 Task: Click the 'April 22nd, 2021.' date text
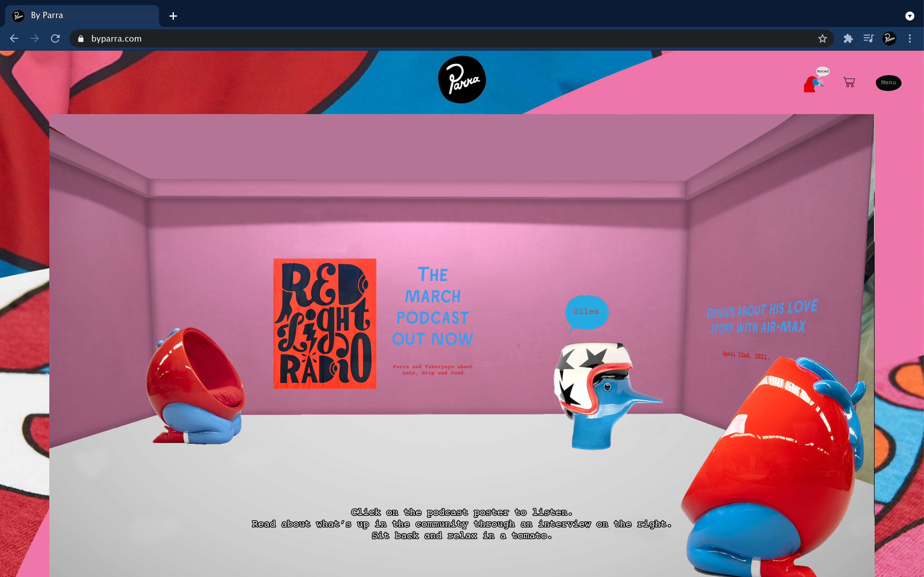point(746,355)
